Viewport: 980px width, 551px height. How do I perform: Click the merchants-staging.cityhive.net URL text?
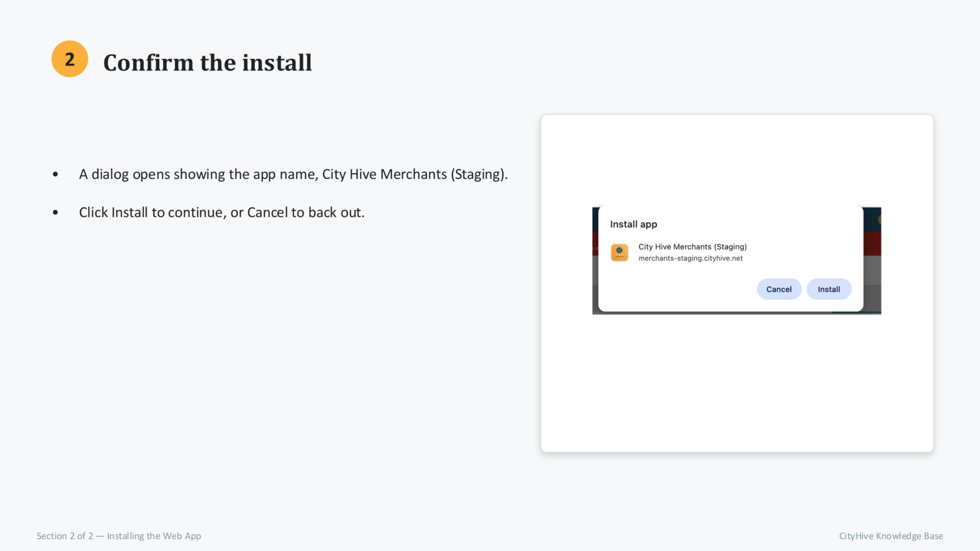point(690,258)
